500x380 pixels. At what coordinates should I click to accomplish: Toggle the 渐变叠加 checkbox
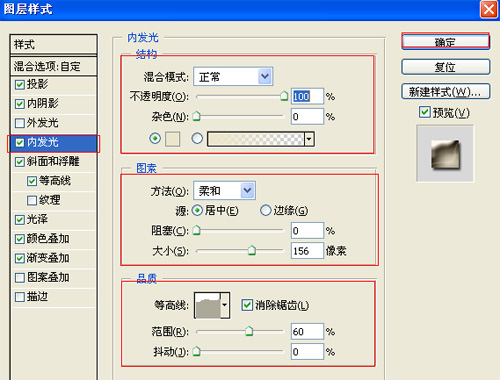(x=20, y=258)
